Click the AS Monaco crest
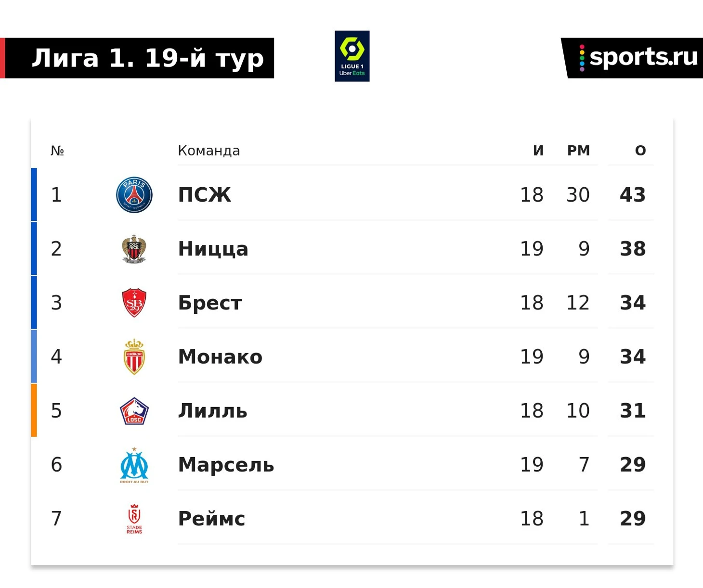This screenshot has width=703, height=588. click(x=134, y=357)
